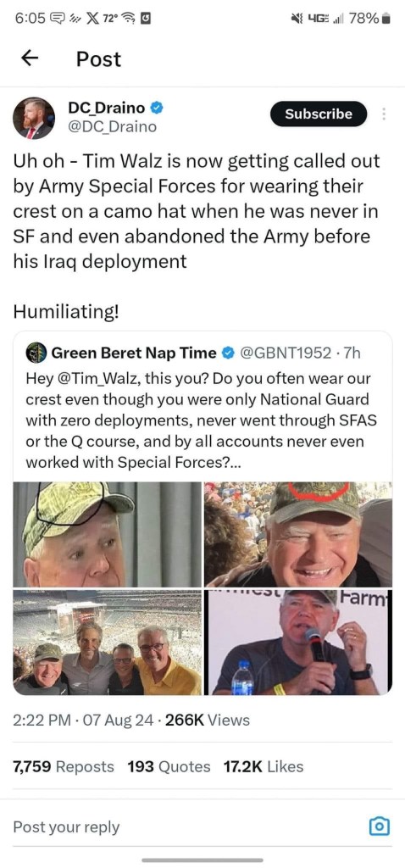Open the @DC_Draino handle link
This screenshot has height=868, width=405.
[113, 127]
